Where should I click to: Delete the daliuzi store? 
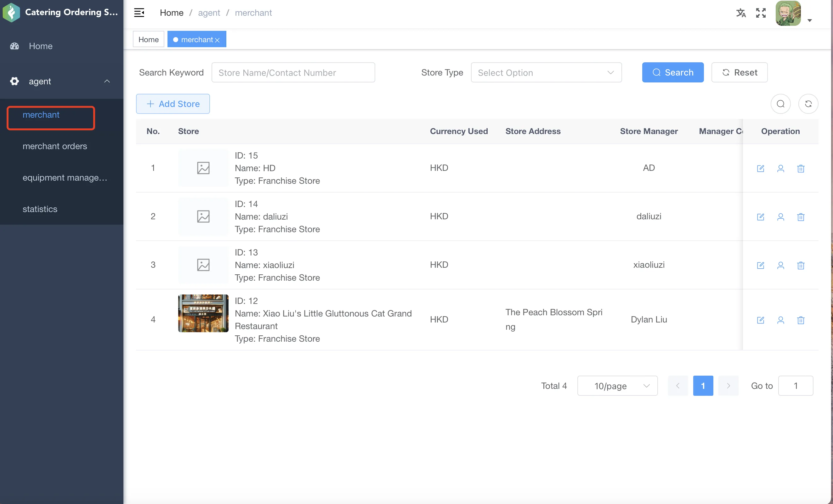(x=801, y=216)
